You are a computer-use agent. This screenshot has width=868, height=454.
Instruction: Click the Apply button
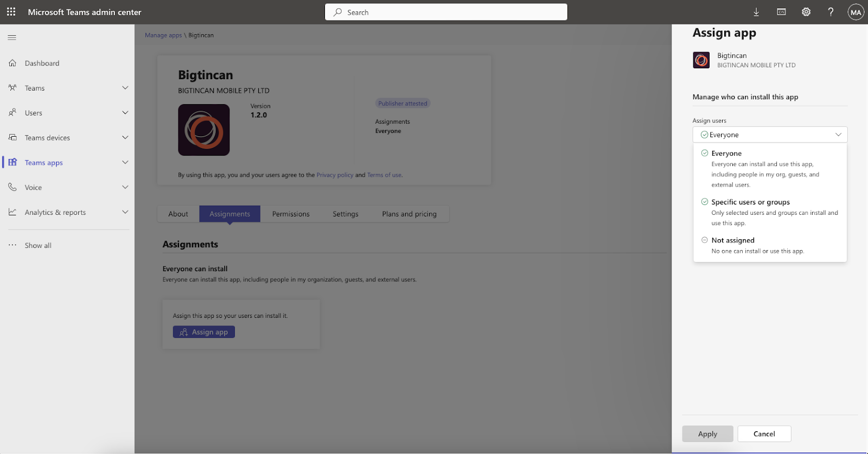pyautogui.click(x=707, y=434)
